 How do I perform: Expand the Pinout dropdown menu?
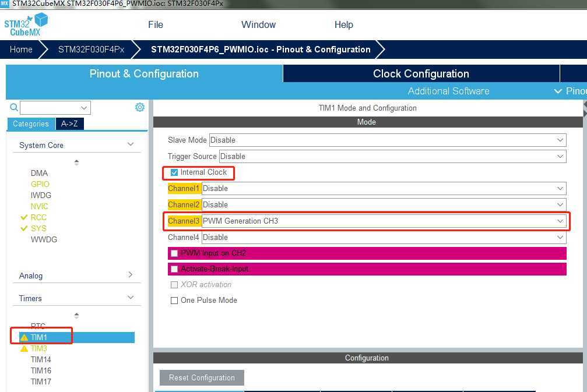(x=570, y=91)
